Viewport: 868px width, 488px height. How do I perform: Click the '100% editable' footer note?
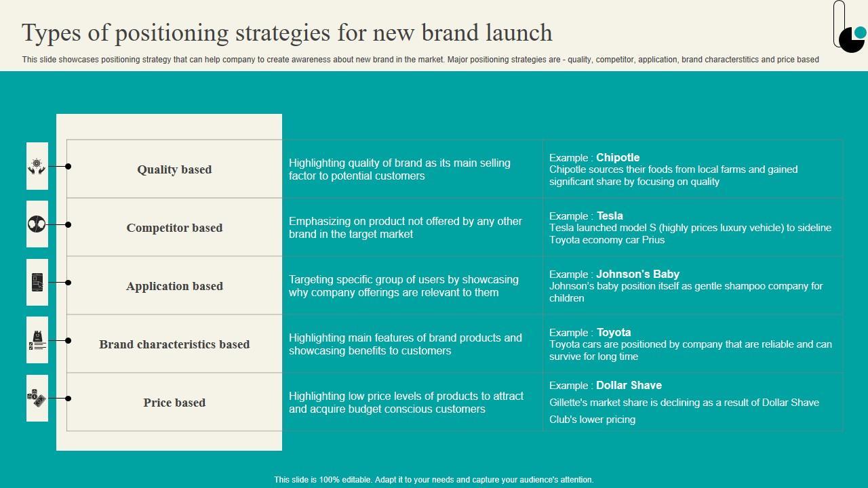[x=434, y=479]
